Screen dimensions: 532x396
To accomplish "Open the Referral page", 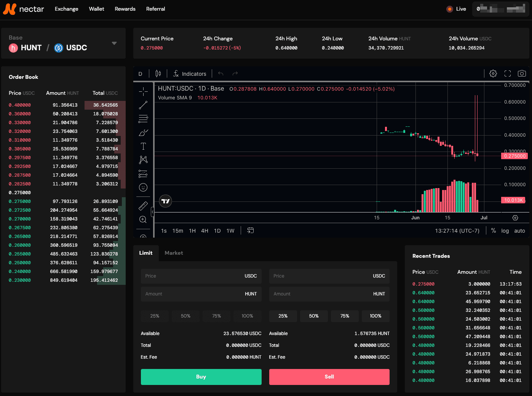I will [x=155, y=9].
